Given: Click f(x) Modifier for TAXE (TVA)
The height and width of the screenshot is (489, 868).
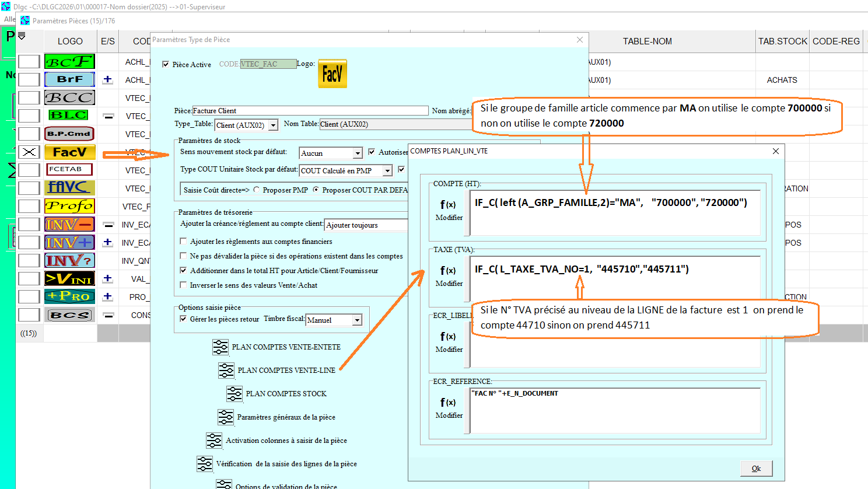Looking at the screenshot, I should (x=449, y=275).
